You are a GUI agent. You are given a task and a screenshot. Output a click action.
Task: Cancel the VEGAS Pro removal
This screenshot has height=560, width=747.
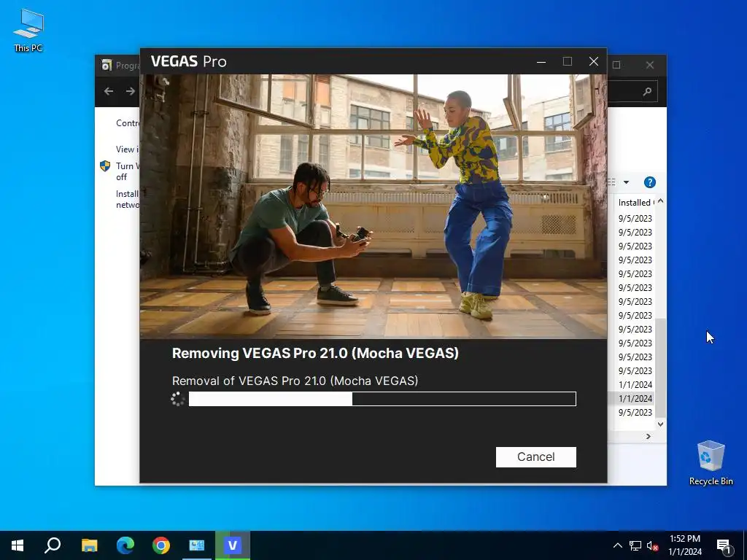coord(536,457)
